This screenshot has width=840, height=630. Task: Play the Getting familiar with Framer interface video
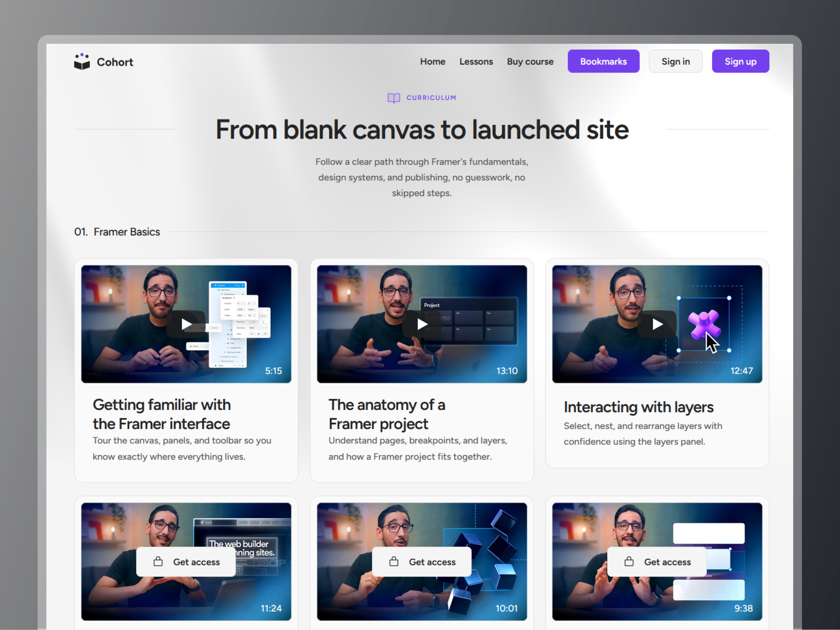coord(186,324)
